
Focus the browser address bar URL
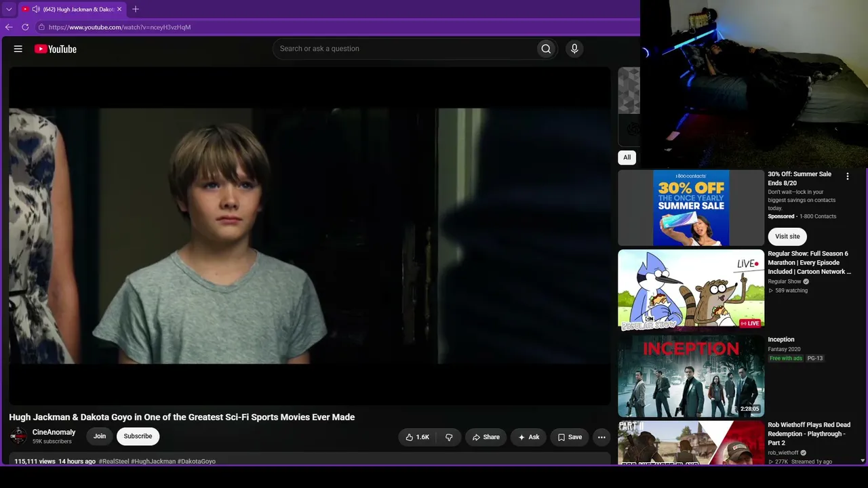119,27
